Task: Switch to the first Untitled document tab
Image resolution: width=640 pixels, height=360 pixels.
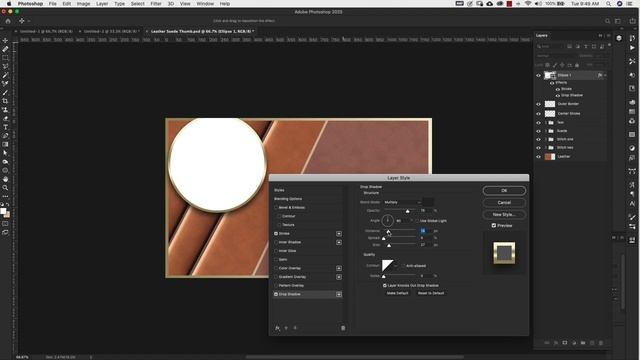Action: 46,31
